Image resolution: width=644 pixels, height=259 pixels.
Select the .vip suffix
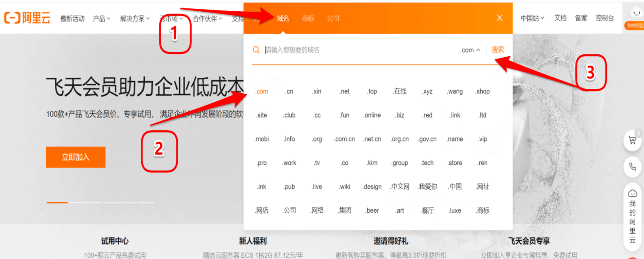pyautogui.click(x=483, y=139)
